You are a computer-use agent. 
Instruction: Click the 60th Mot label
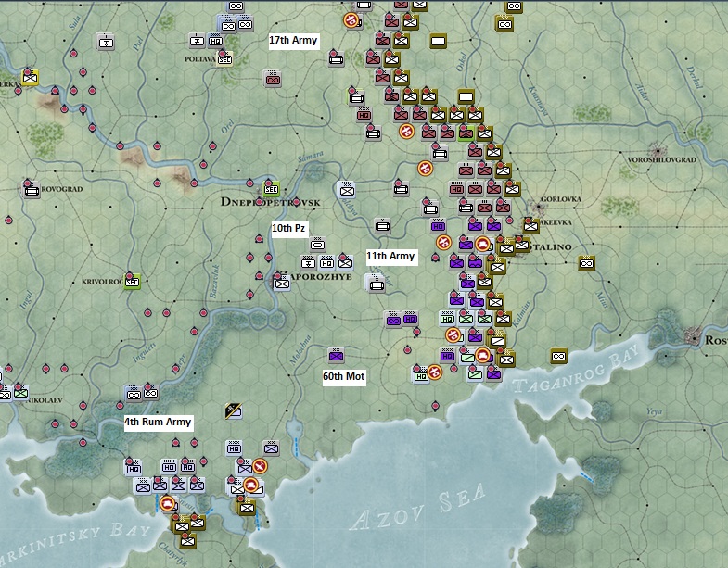click(343, 376)
